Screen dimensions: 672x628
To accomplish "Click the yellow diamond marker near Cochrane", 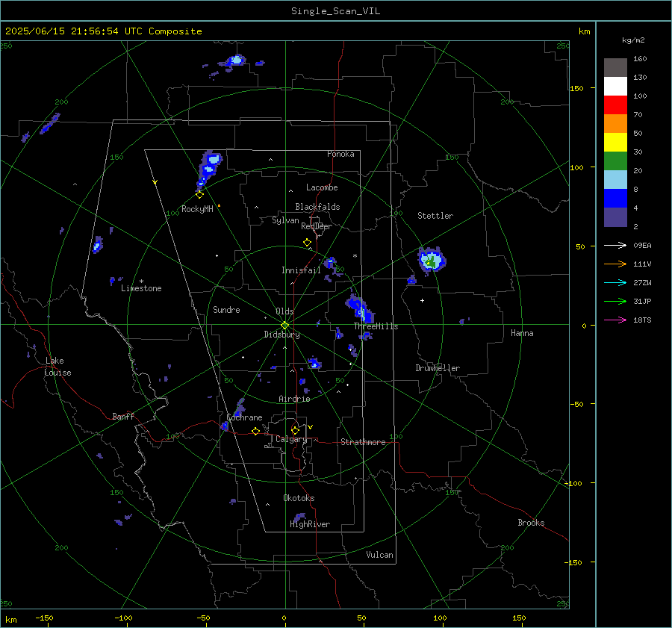I will (255, 431).
